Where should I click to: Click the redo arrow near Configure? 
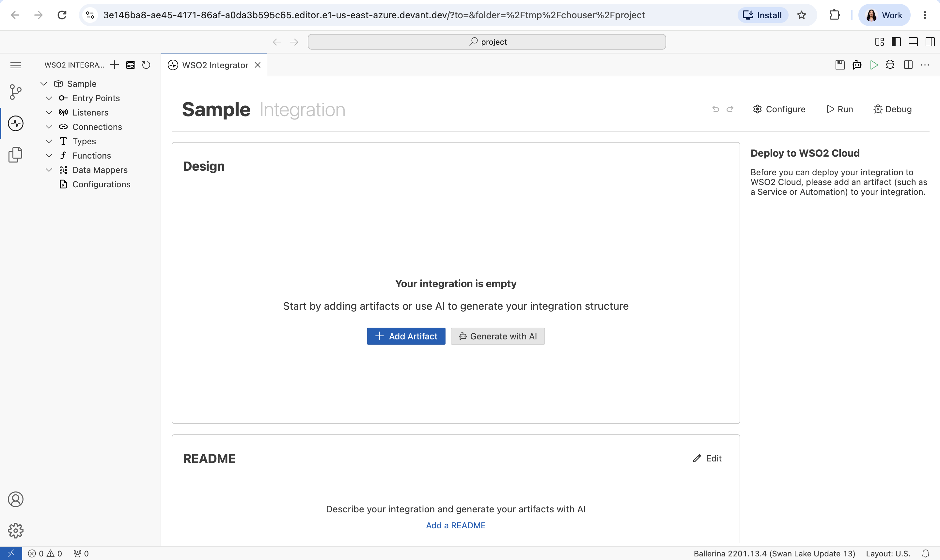(730, 109)
